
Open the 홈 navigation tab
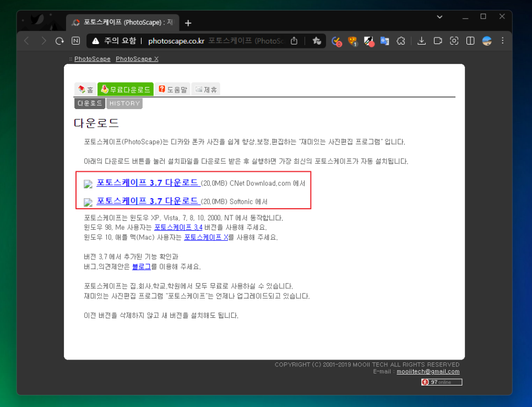85,89
